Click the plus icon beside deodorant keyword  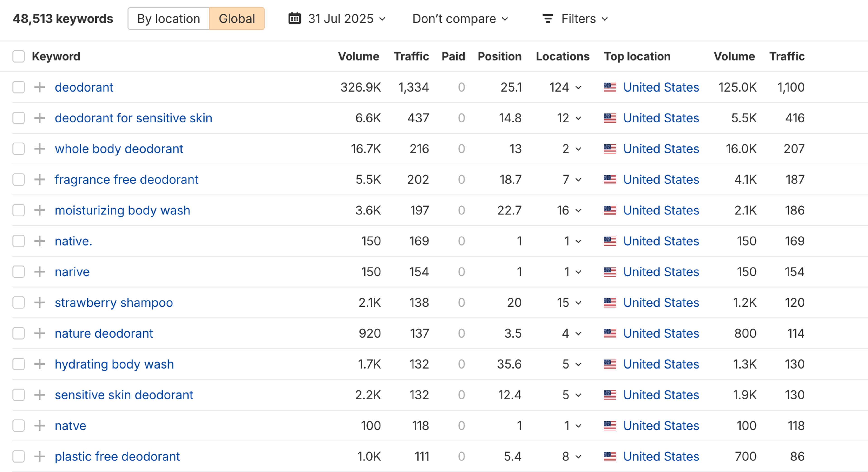click(x=40, y=87)
